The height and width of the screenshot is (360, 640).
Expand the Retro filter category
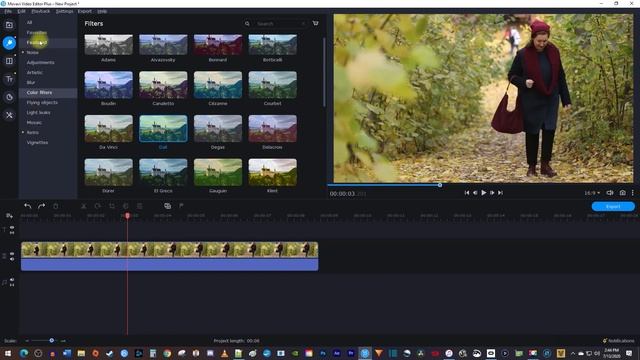pyautogui.click(x=23, y=132)
